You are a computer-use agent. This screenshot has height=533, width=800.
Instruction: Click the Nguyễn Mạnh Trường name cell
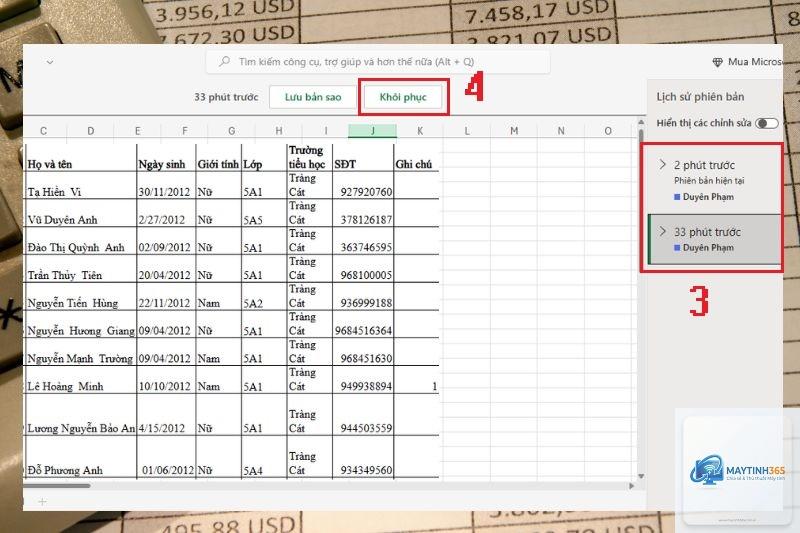(x=81, y=351)
